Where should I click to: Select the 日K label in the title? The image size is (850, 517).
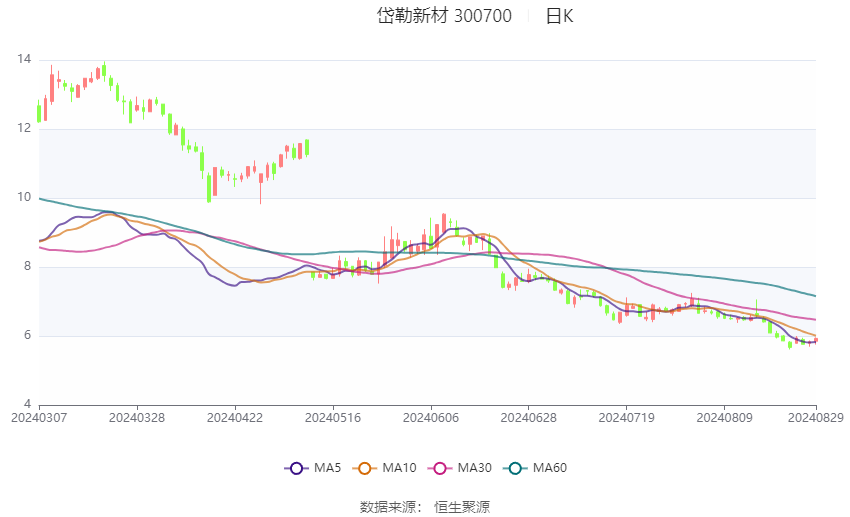(x=559, y=16)
